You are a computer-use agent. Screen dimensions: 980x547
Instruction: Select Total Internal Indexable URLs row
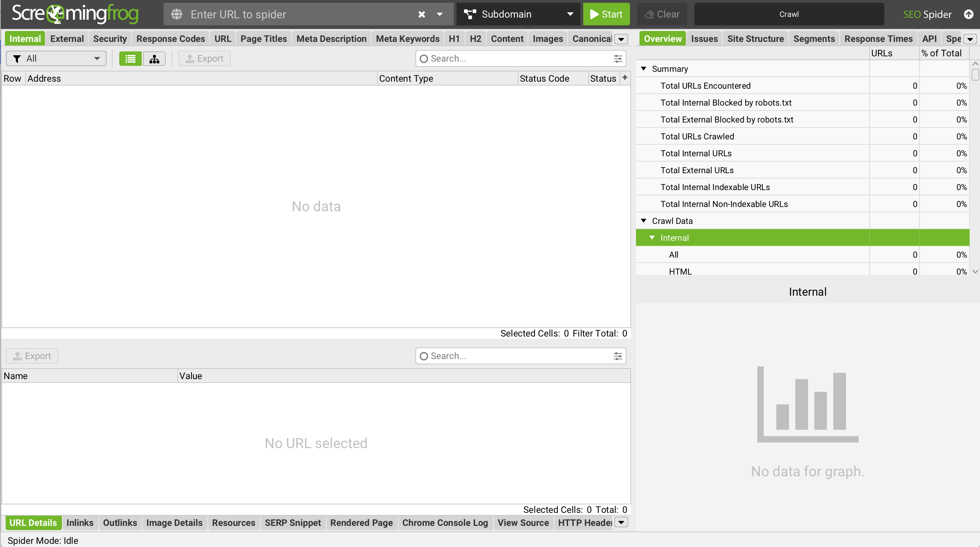tap(802, 187)
